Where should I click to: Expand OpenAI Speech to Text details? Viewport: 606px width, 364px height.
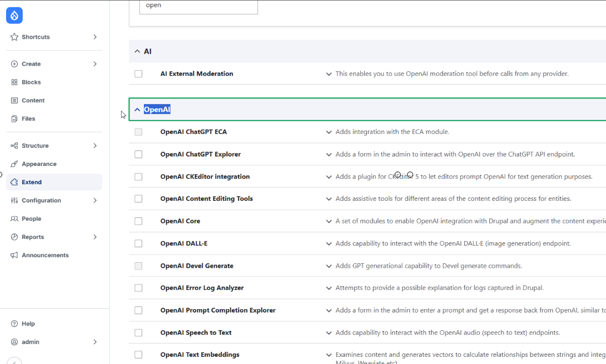tap(329, 333)
